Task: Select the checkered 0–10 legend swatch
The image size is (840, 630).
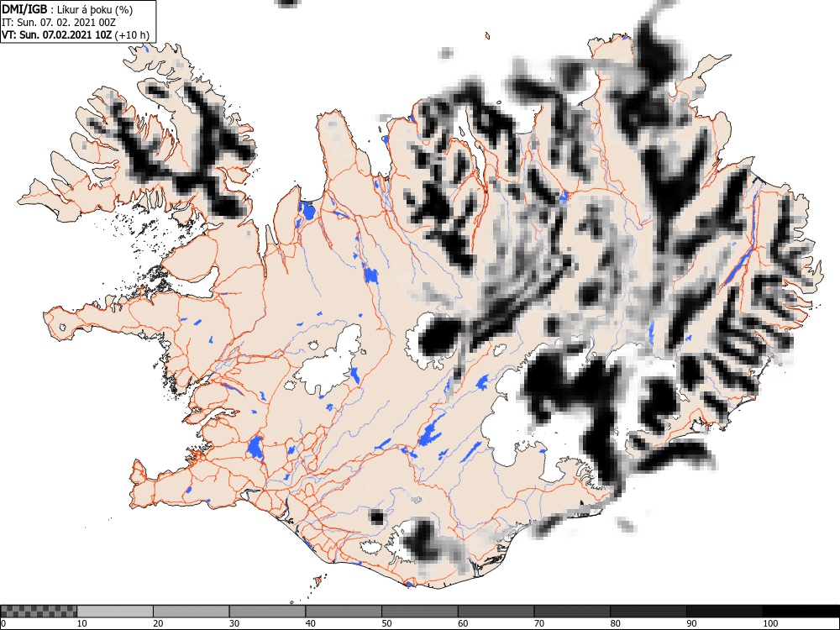Action: pos(39,612)
